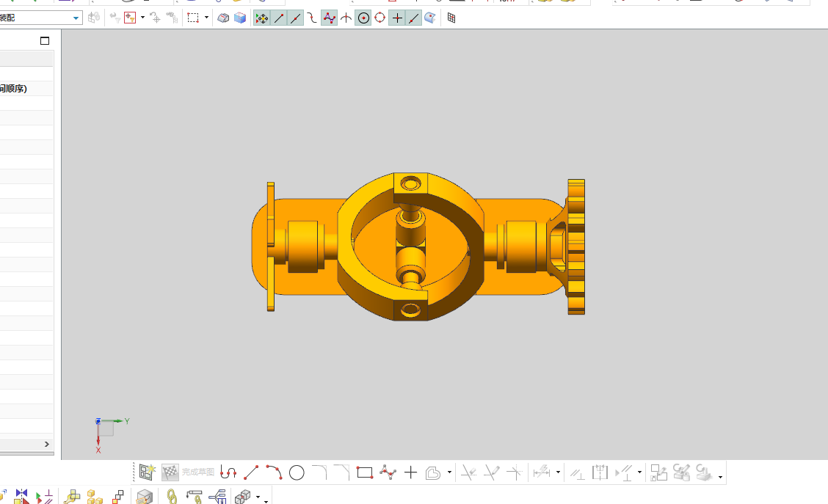This screenshot has height=504, width=828.
Task: Maximize the left navigator panel
Action: tap(45, 40)
